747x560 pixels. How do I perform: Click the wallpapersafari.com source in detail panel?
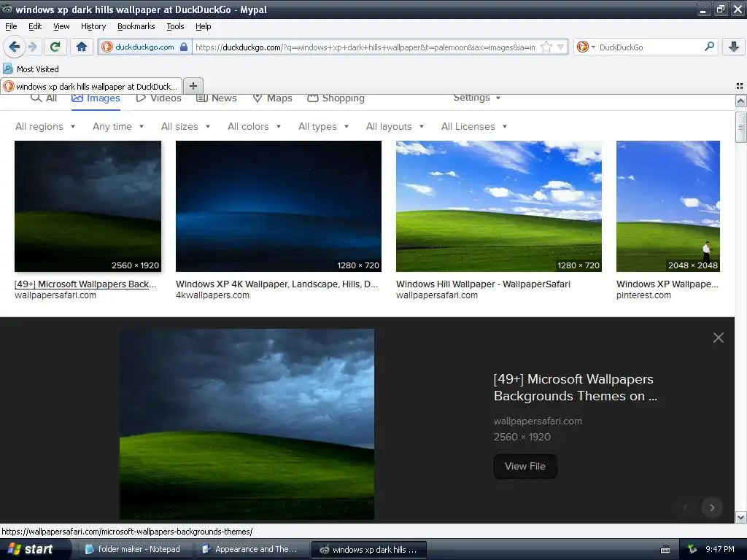[538, 421]
